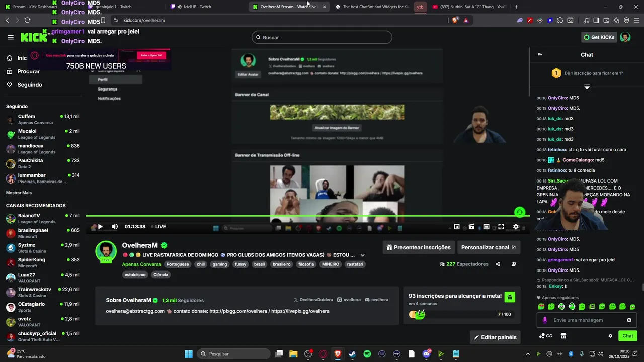Click the green Chat send button

click(628, 336)
